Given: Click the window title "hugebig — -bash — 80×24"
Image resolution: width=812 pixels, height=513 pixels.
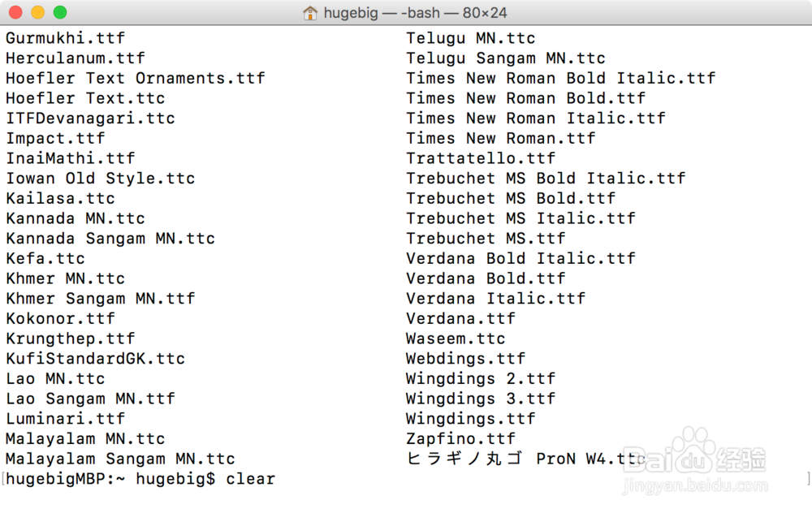Looking at the screenshot, I should pyautogui.click(x=416, y=13).
